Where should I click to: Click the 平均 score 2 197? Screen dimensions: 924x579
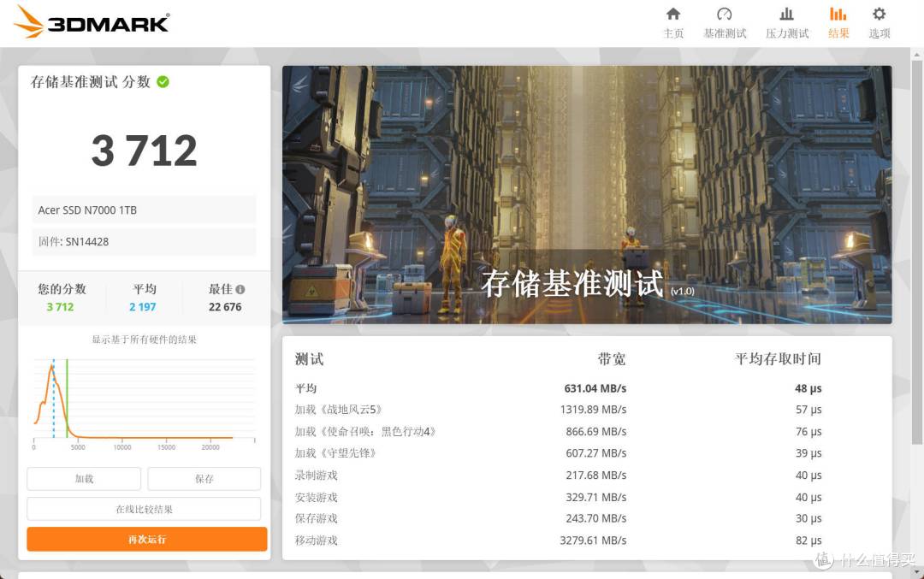tap(143, 307)
